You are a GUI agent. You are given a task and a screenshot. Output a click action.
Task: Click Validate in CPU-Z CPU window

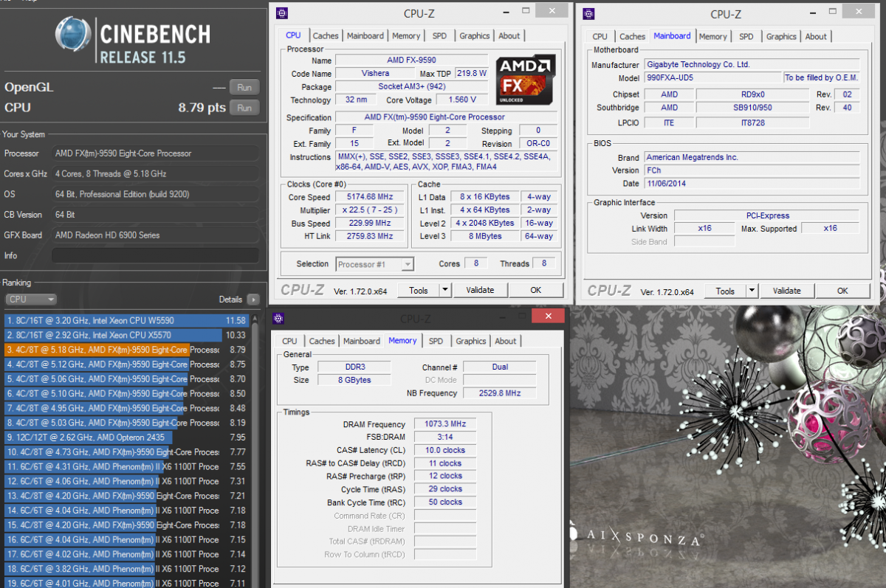[x=480, y=291]
